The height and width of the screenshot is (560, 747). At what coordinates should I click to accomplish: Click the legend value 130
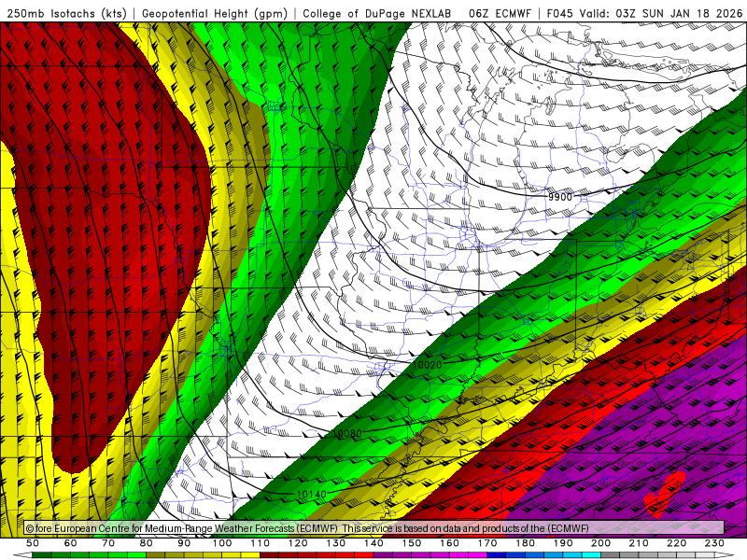click(x=336, y=543)
